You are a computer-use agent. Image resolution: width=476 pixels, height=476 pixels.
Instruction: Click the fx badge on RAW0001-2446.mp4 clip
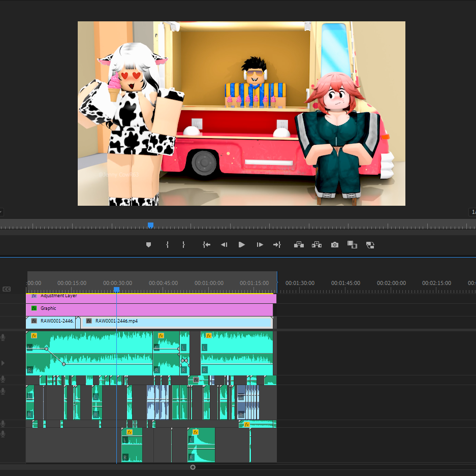point(89,321)
